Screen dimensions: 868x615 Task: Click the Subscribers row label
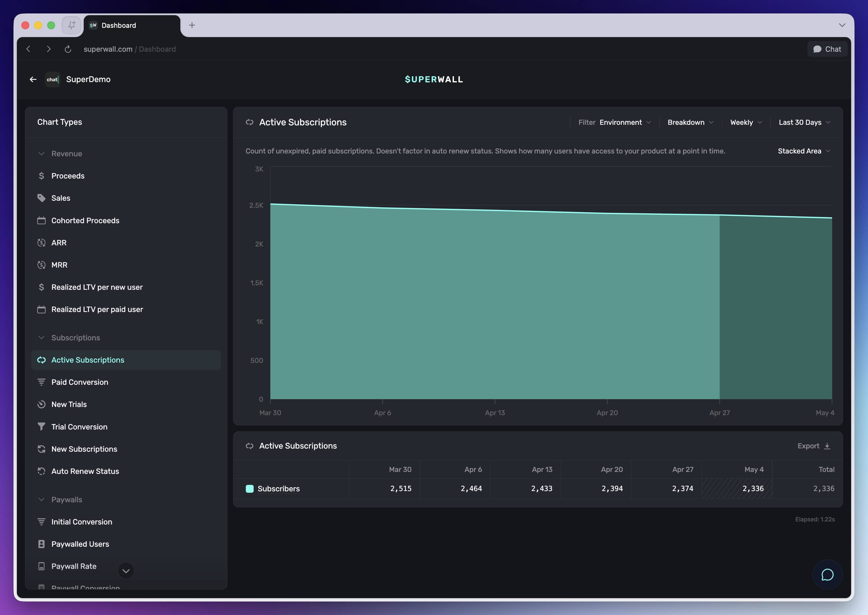[x=278, y=489]
